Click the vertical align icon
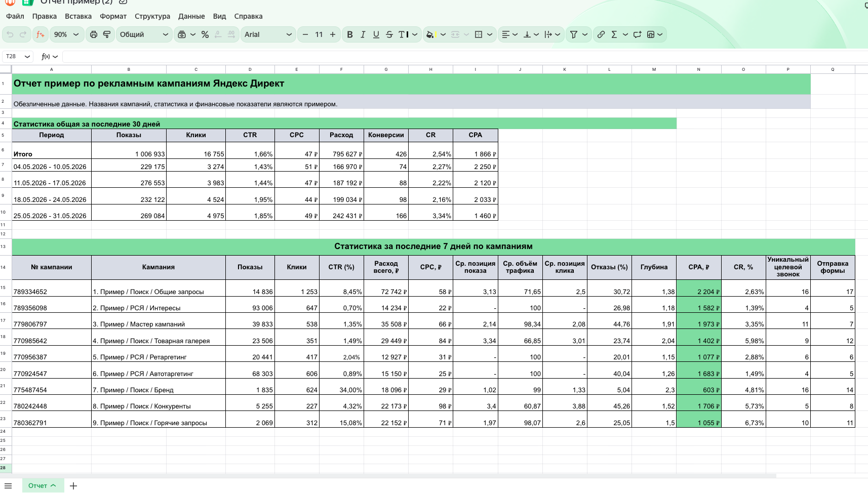 [x=527, y=34]
